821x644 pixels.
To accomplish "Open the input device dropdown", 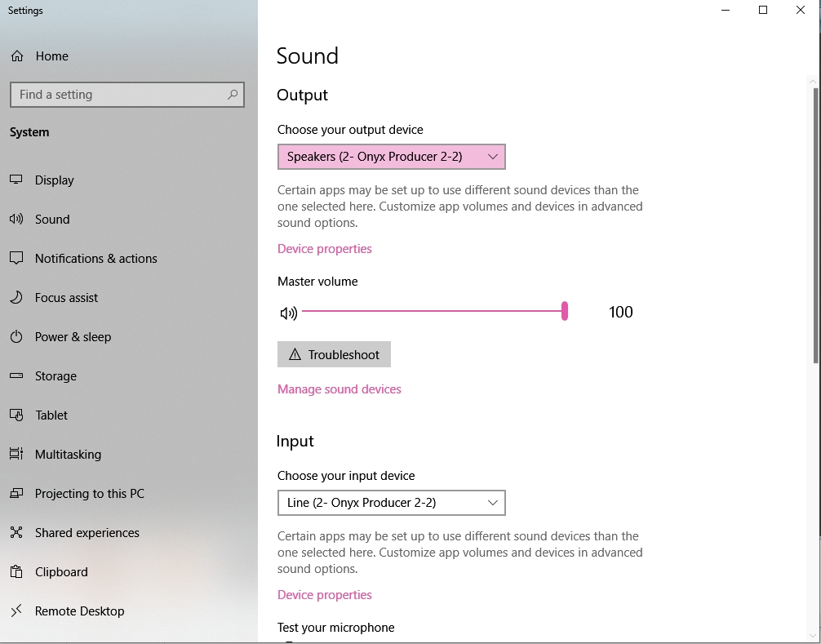I will [391, 502].
